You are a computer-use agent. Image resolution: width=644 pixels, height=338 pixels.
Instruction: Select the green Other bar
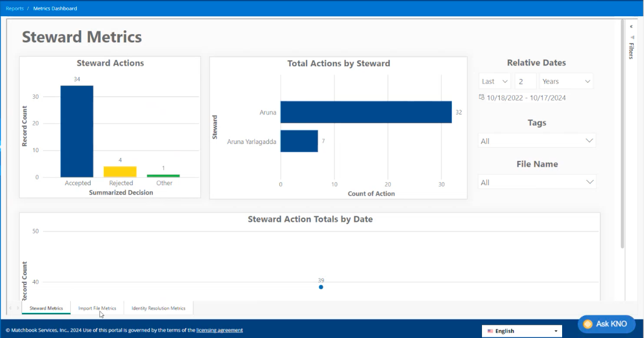[x=163, y=176]
